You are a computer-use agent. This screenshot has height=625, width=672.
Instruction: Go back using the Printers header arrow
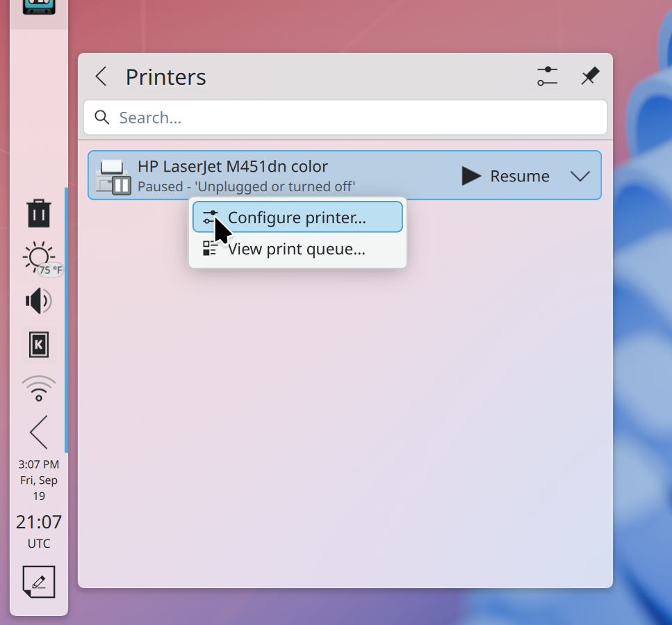101,76
